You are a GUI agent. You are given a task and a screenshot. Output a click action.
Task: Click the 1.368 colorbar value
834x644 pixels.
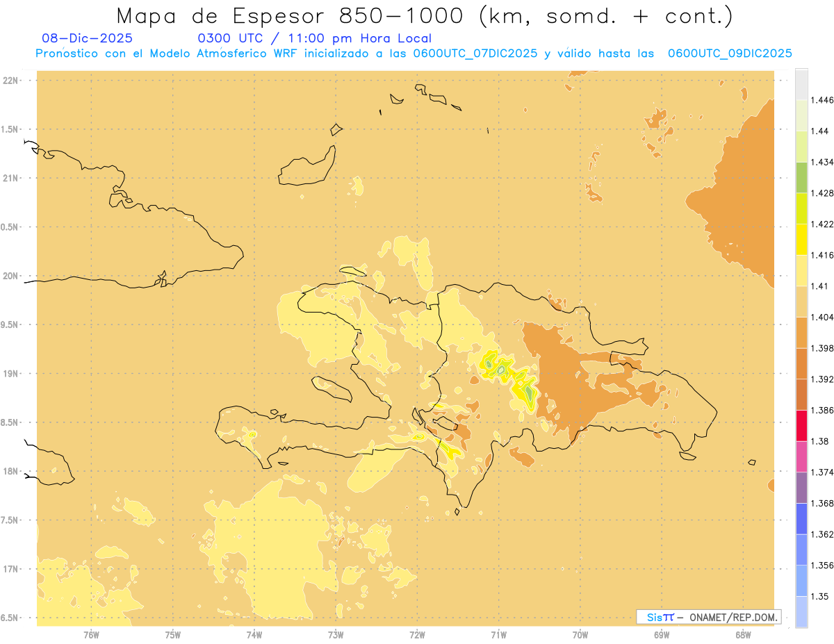[x=823, y=503]
